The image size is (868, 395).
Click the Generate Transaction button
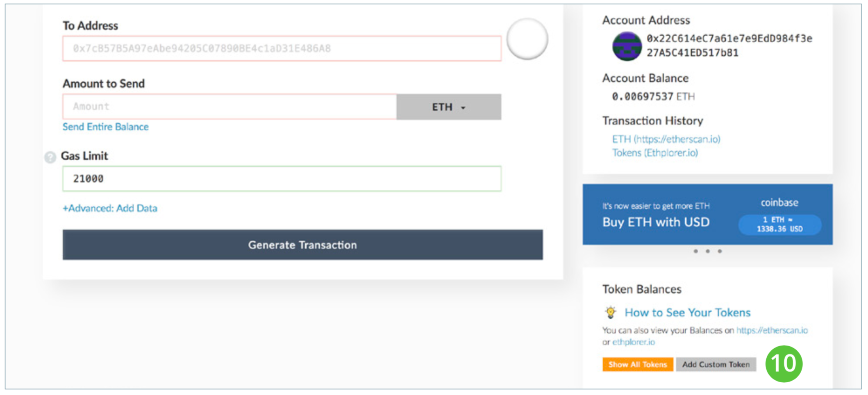tap(302, 245)
